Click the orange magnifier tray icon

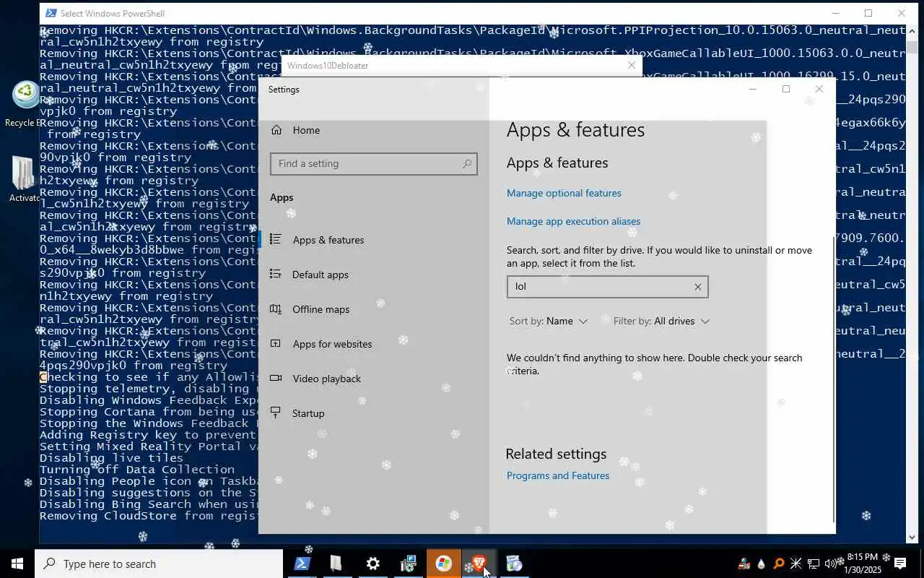click(779, 564)
